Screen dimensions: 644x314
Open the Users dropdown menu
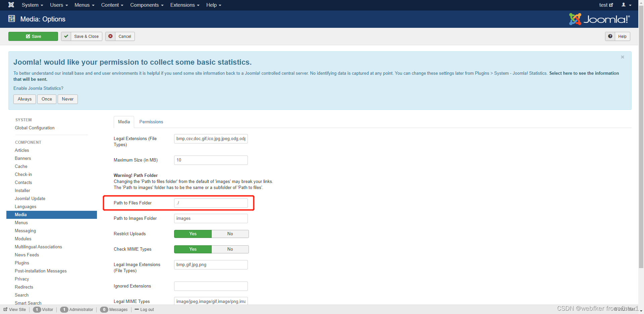tap(59, 5)
